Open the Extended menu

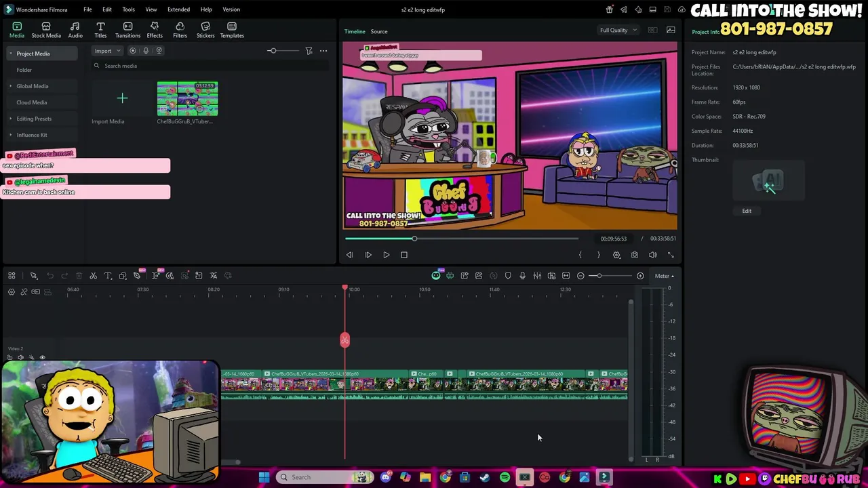click(x=179, y=9)
